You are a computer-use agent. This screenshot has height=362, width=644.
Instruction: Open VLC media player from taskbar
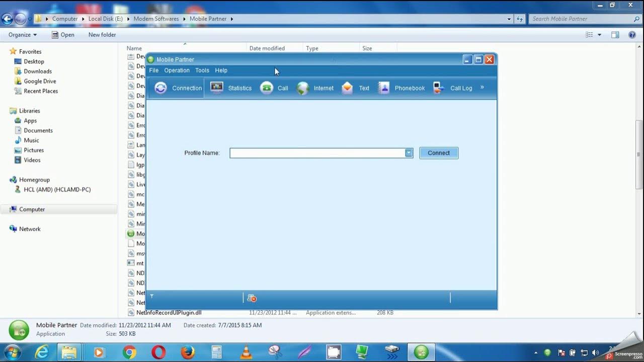coord(246,352)
